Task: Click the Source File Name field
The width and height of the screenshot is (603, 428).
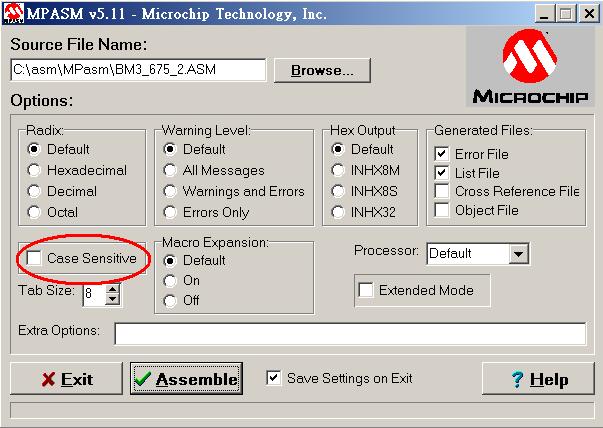Action: (138, 70)
